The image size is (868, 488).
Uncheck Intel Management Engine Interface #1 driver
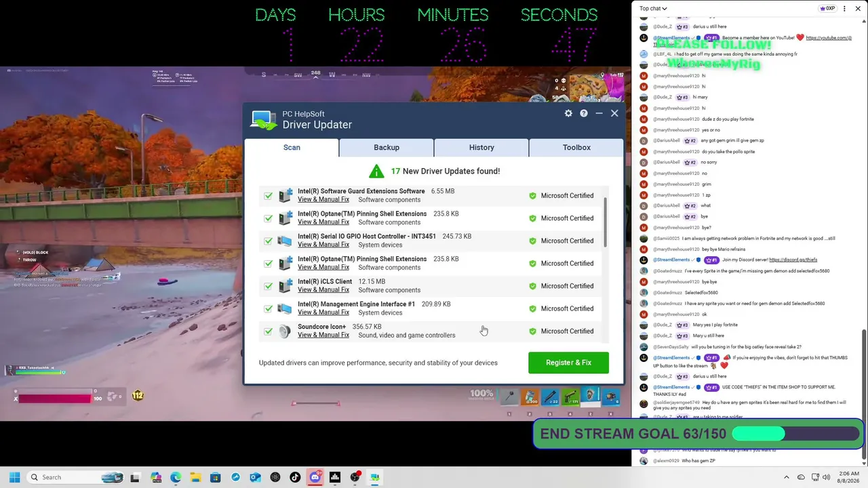269,309
